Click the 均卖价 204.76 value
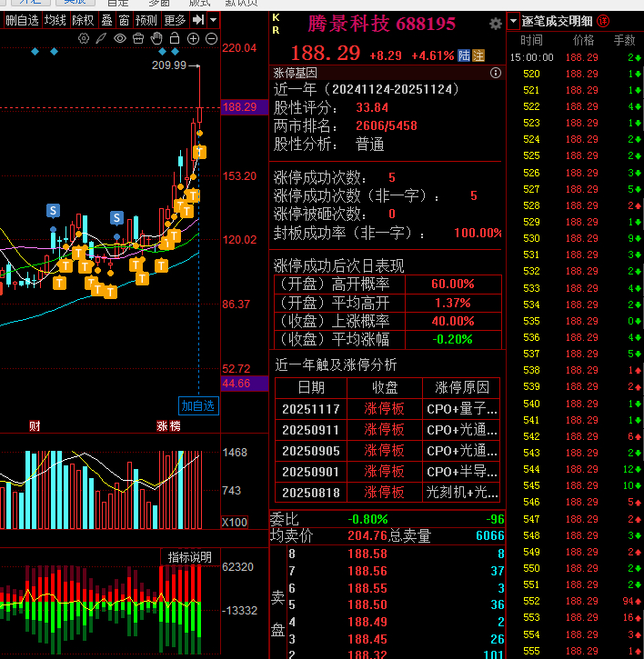This screenshot has width=644, height=659. 367,536
